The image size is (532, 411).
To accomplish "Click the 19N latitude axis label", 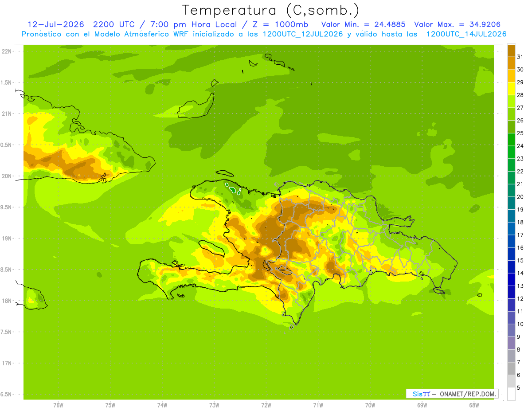I will [x=8, y=239].
